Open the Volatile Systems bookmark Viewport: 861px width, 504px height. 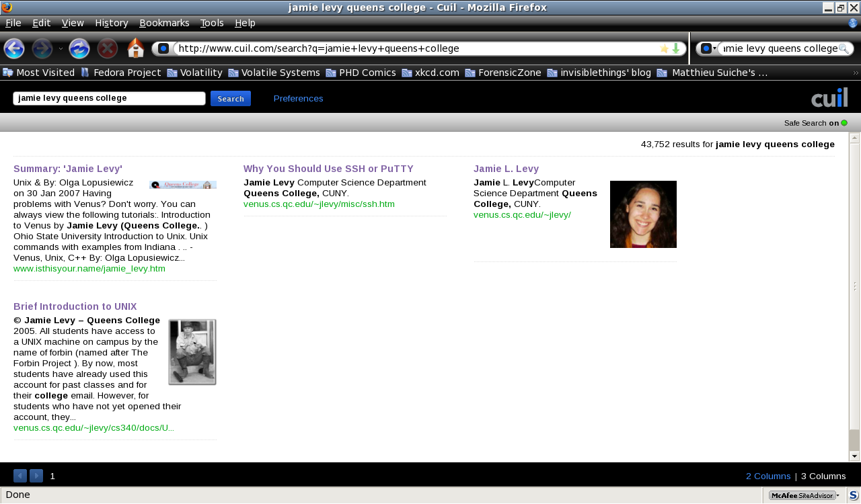coord(274,73)
